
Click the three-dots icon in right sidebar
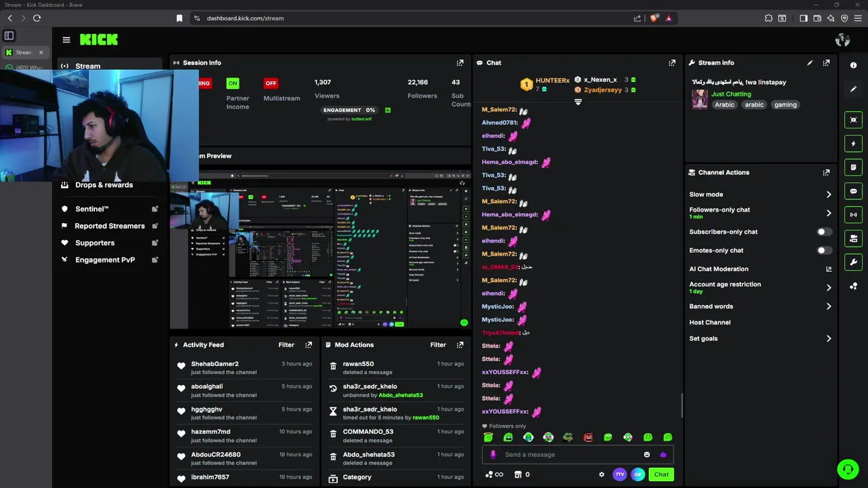(853, 286)
